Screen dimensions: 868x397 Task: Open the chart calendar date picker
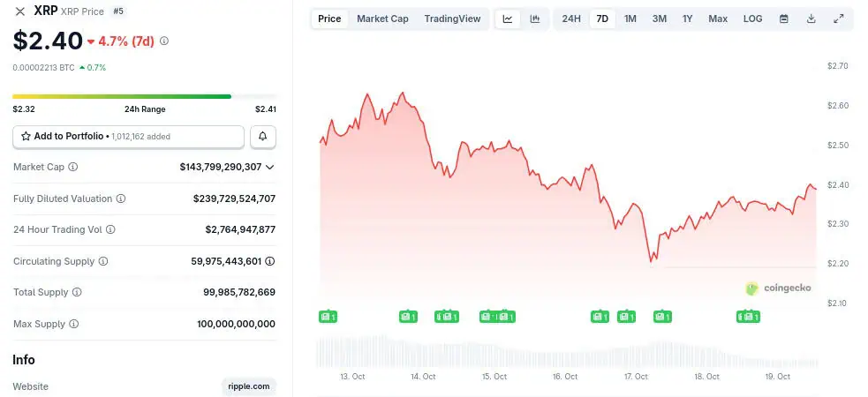[x=784, y=19]
